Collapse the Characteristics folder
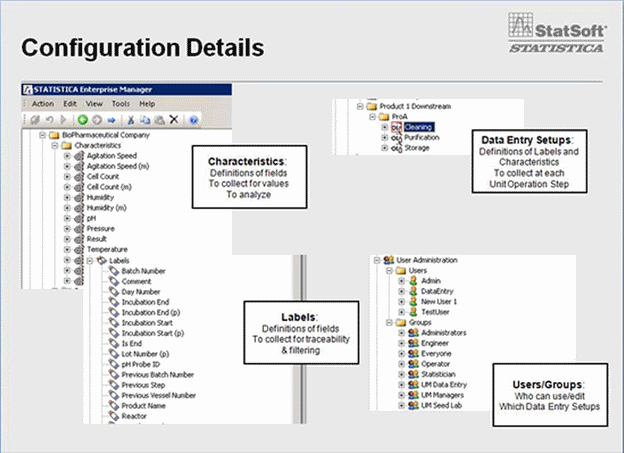The image size is (624, 453). (55, 146)
